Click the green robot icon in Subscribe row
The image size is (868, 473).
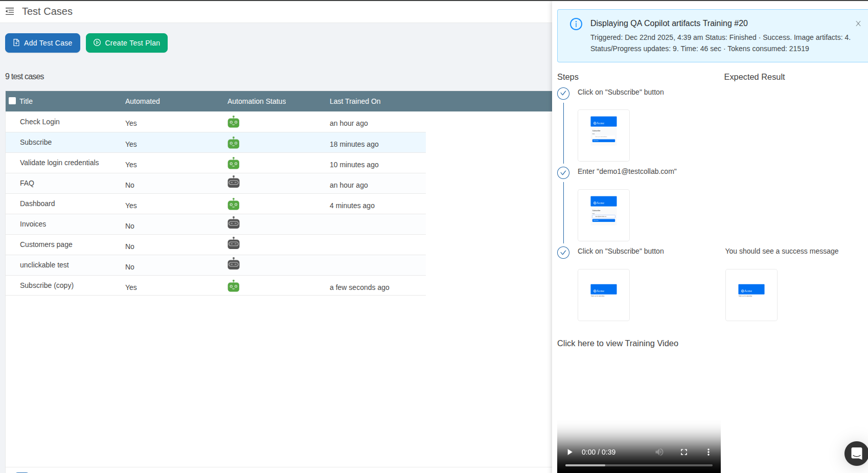coord(234,143)
